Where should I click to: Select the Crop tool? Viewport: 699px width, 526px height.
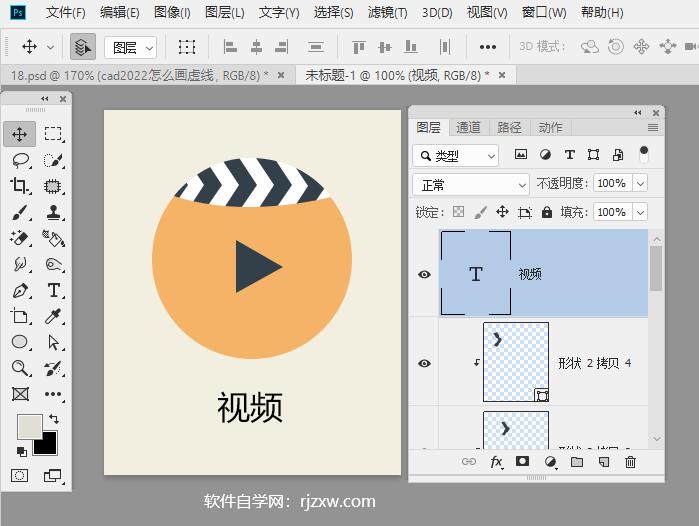20,186
